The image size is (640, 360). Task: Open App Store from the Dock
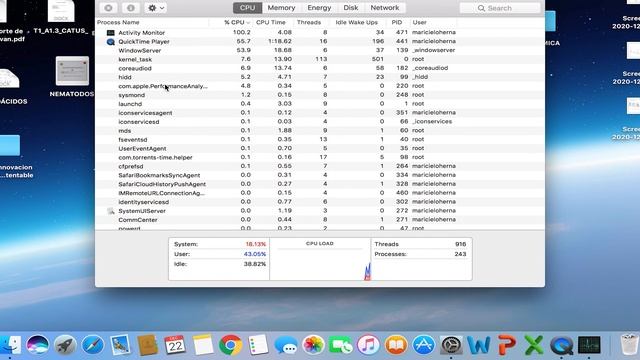[424, 345]
